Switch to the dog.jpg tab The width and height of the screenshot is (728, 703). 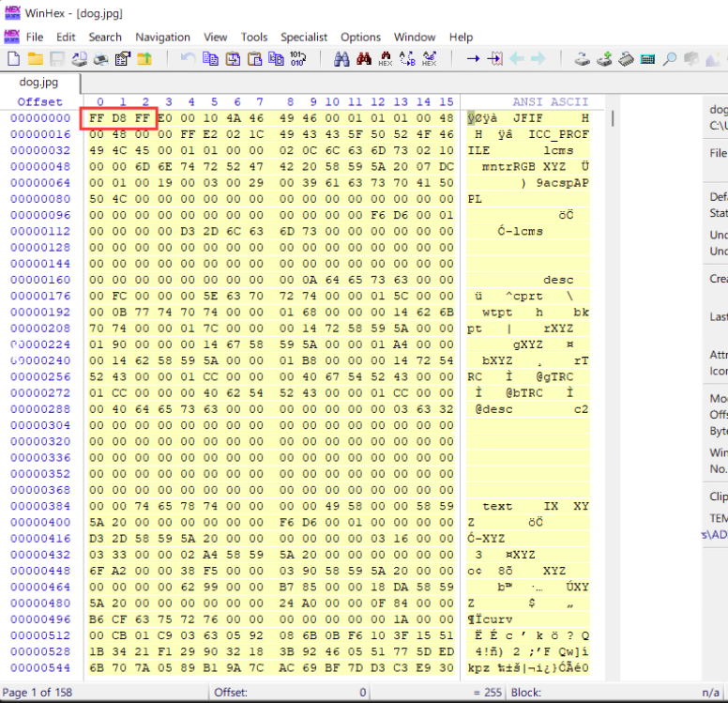39,82
